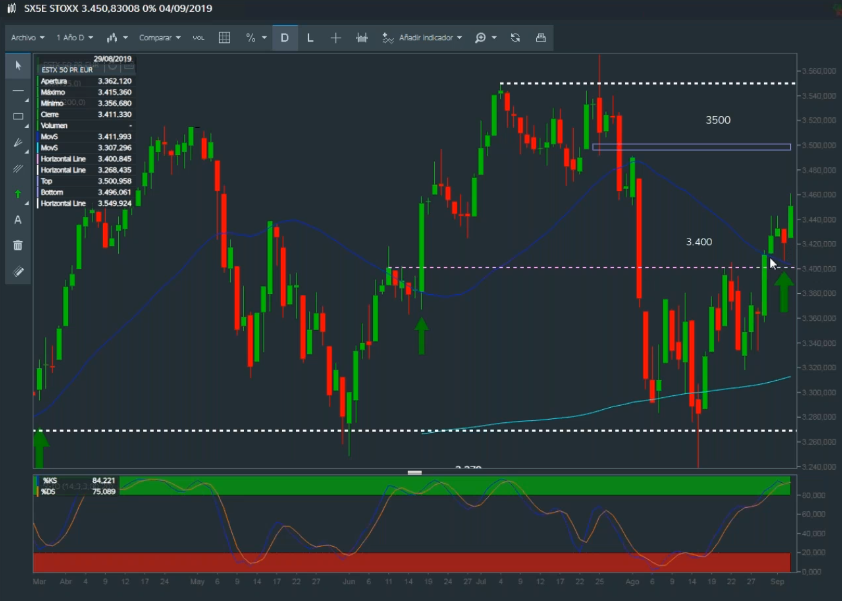This screenshot has height=601, width=842.
Task: Select the green up-arrow marker tool
Action: (x=18, y=194)
